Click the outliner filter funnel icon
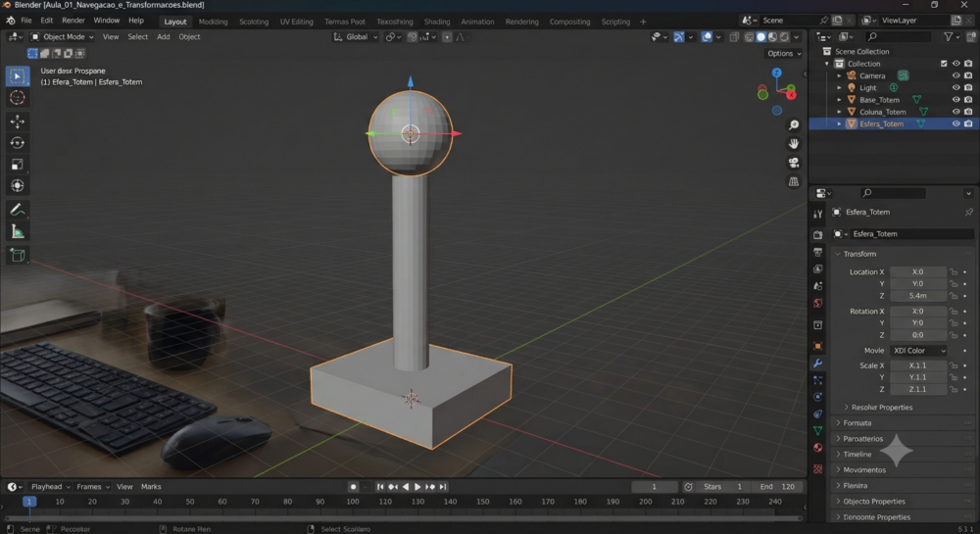The height and width of the screenshot is (534, 980). click(949, 37)
